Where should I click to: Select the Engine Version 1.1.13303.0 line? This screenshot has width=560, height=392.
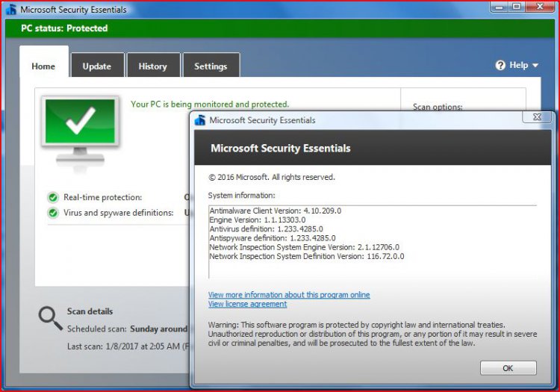(257, 220)
